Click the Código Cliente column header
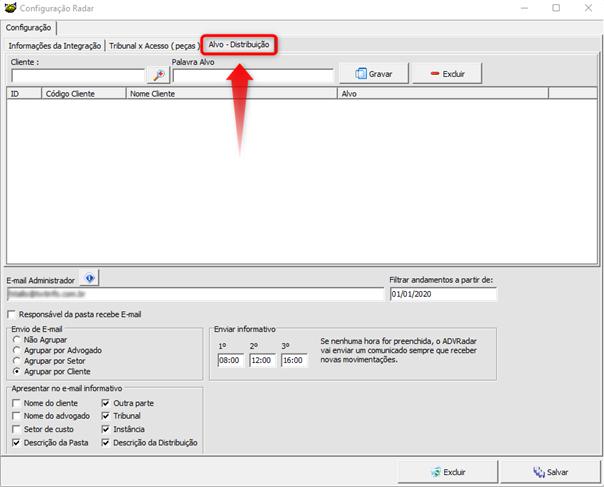The height and width of the screenshot is (487, 604). click(x=84, y=94)
